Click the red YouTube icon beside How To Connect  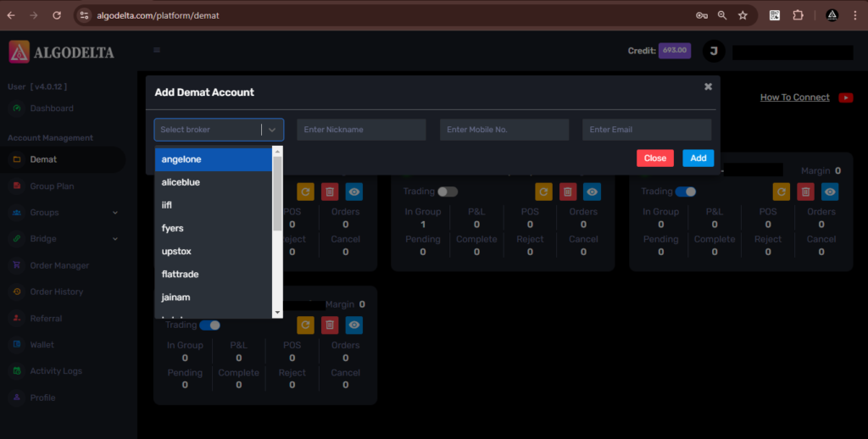pos(845,97)
